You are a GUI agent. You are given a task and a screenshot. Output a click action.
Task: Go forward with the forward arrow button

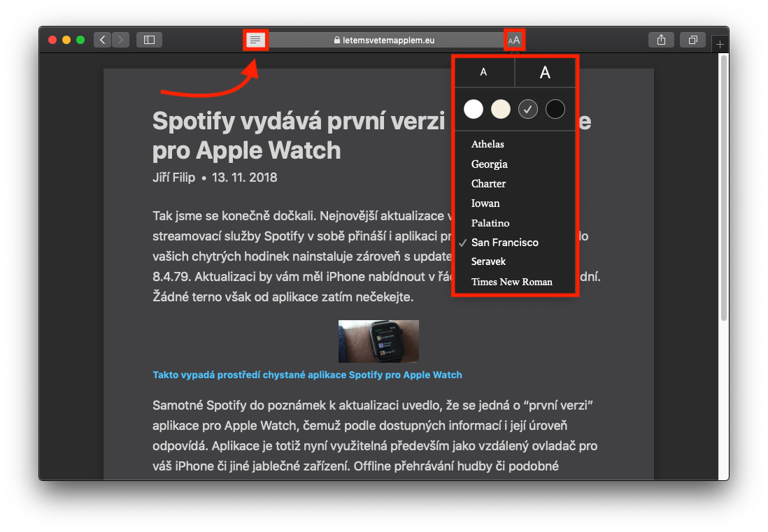click(120, 40)
